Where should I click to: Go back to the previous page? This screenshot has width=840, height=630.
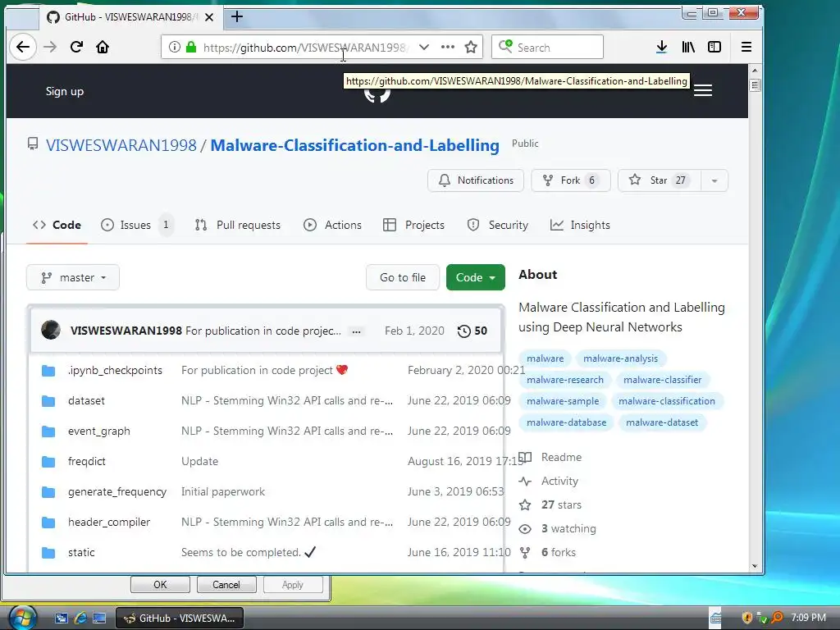(22, 47)
